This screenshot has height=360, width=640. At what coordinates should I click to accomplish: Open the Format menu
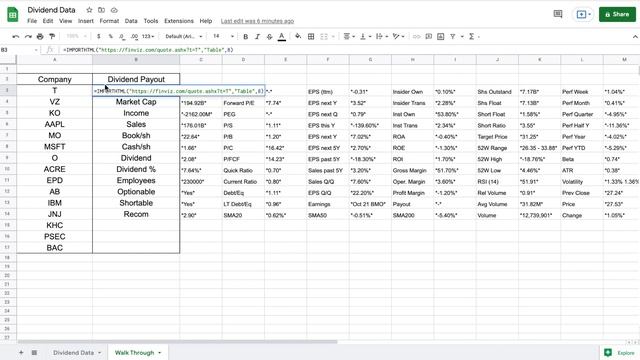pos(109,21)
